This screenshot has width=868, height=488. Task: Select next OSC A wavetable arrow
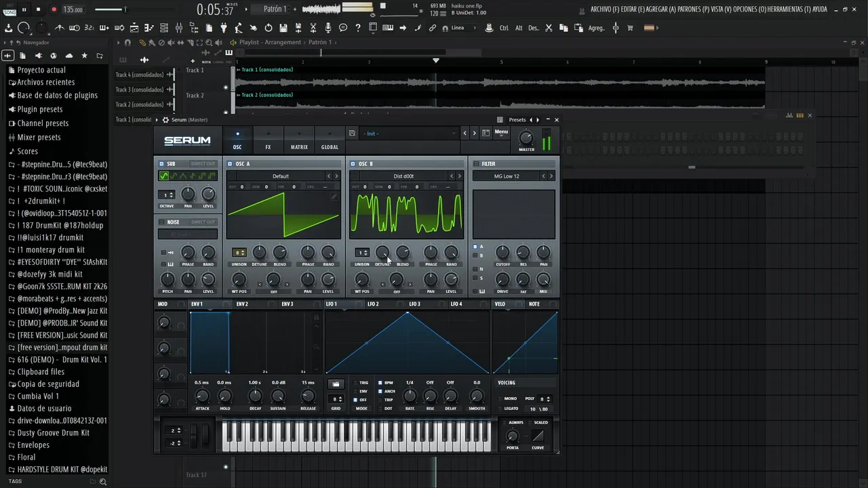point(336,176)
